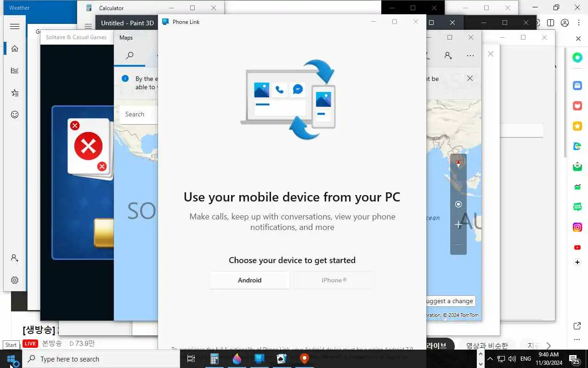This screenshot has width=588, height=368.
Task: Open green stock chart sidebar icon
Action: click(577, 187)
